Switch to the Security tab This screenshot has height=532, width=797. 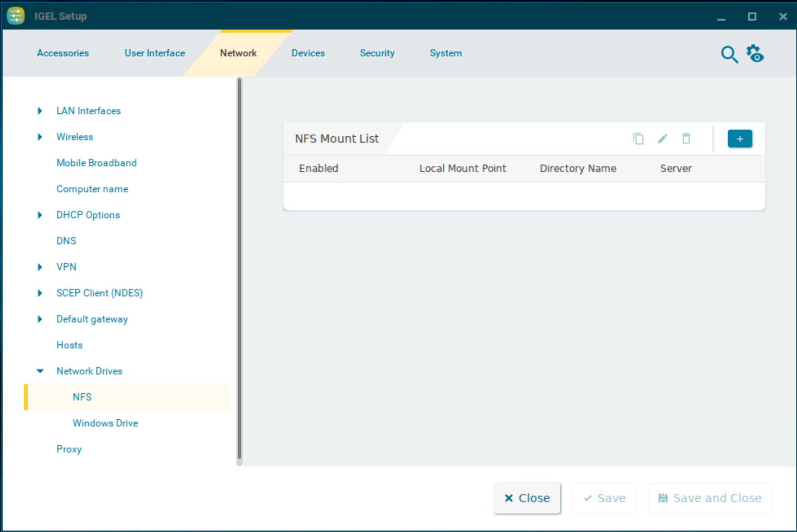pyautogui.click(x=377, y=53)
